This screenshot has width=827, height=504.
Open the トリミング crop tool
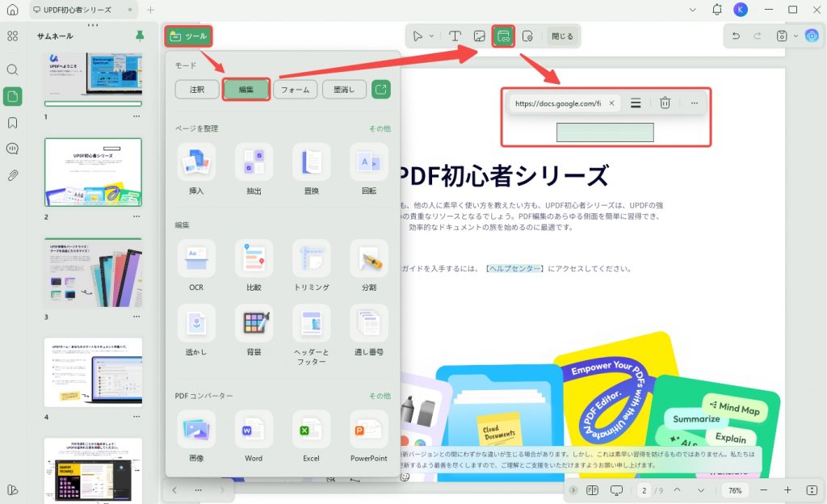tap(311, 265)
